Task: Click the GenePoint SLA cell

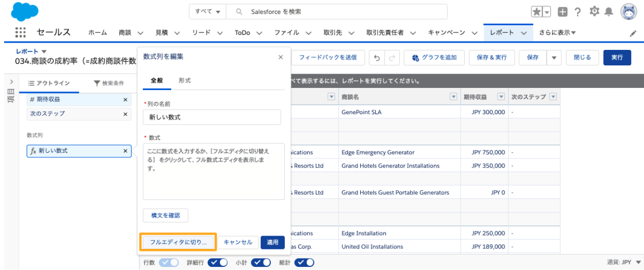Action: tap(400, 112)
